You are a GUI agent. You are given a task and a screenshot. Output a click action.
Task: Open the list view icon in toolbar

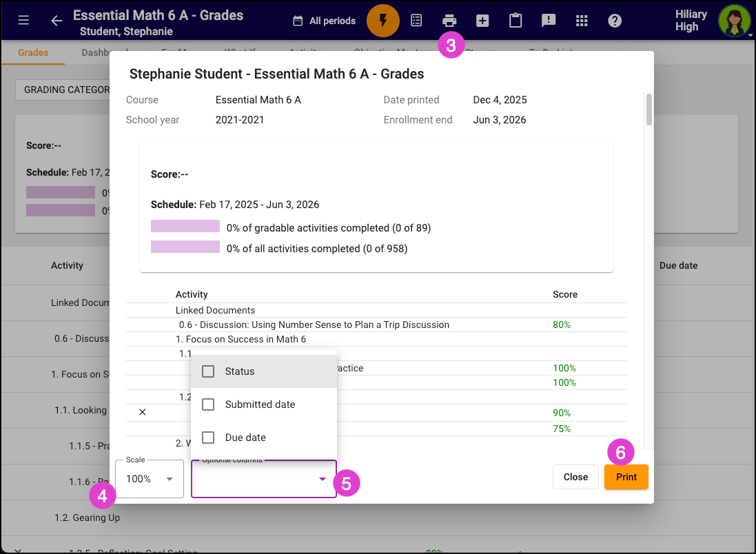[416, 20]
